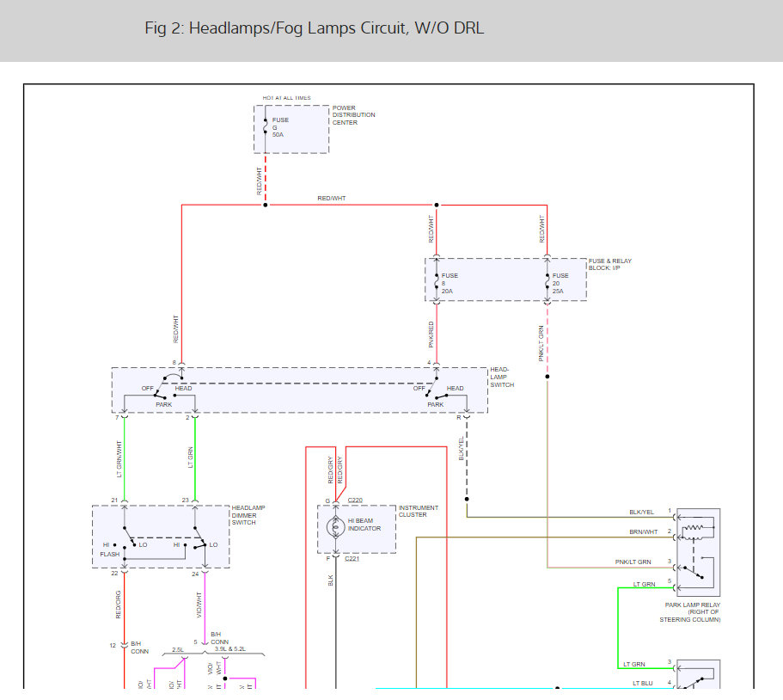Click the (RIGHT OF STEERING COLUMN) note
This screenshot has width=783, height=700.
[690, 616]
